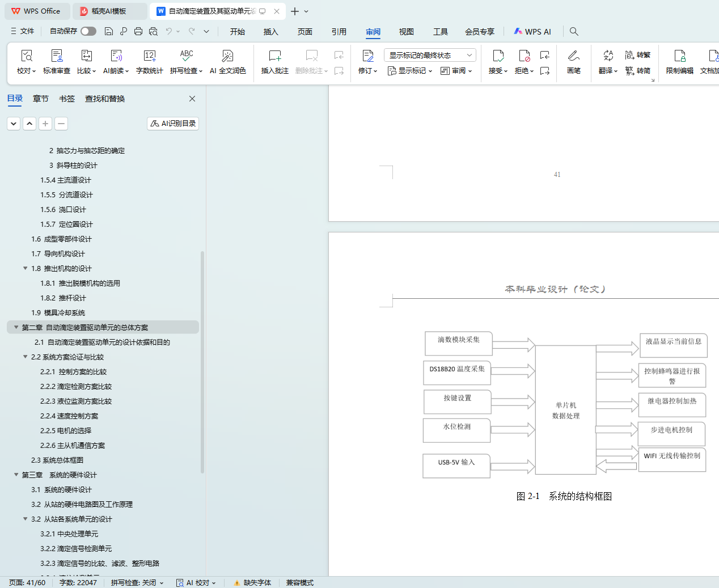Click the 转繁 convert to traditional button
Viewport: 719px width, 588px height.
[638, 55]
